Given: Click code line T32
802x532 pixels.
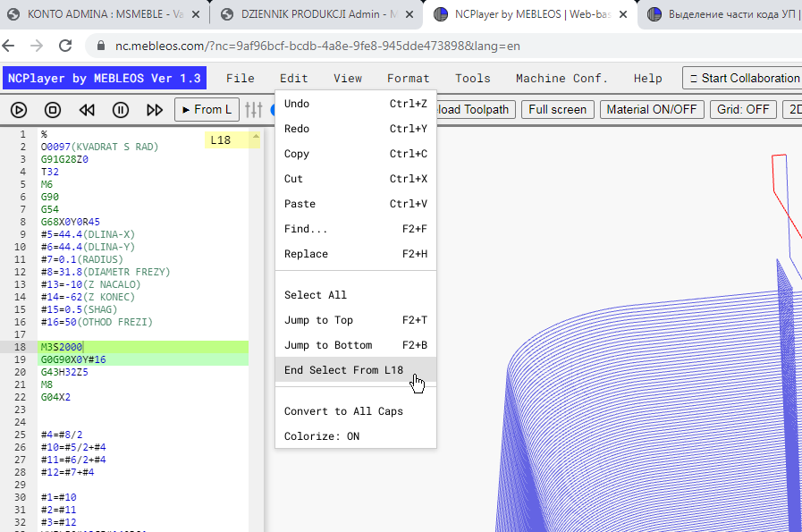Looking at the screenshot, I should 49,172.
